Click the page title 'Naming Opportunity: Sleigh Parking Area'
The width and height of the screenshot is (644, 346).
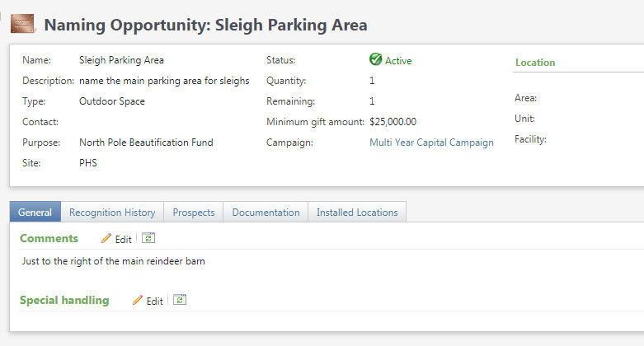(x=206, y=25)
